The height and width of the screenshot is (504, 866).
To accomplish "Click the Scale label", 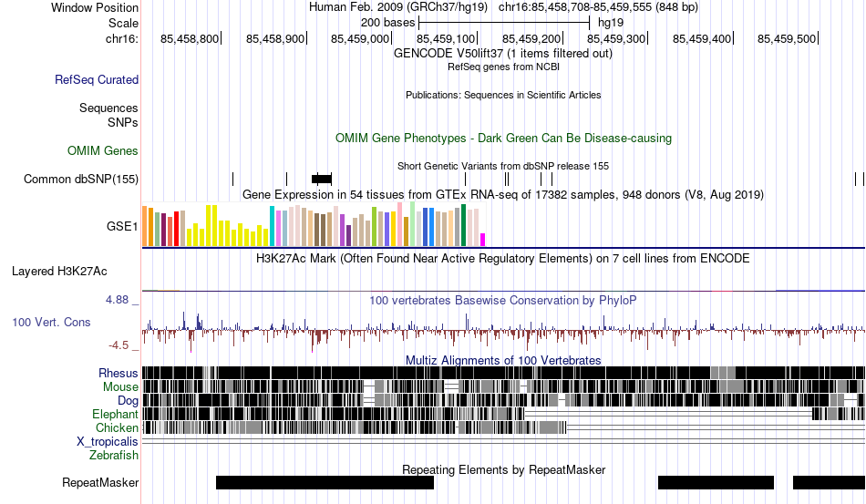I will pyautogui.click(x=123, y=23).
